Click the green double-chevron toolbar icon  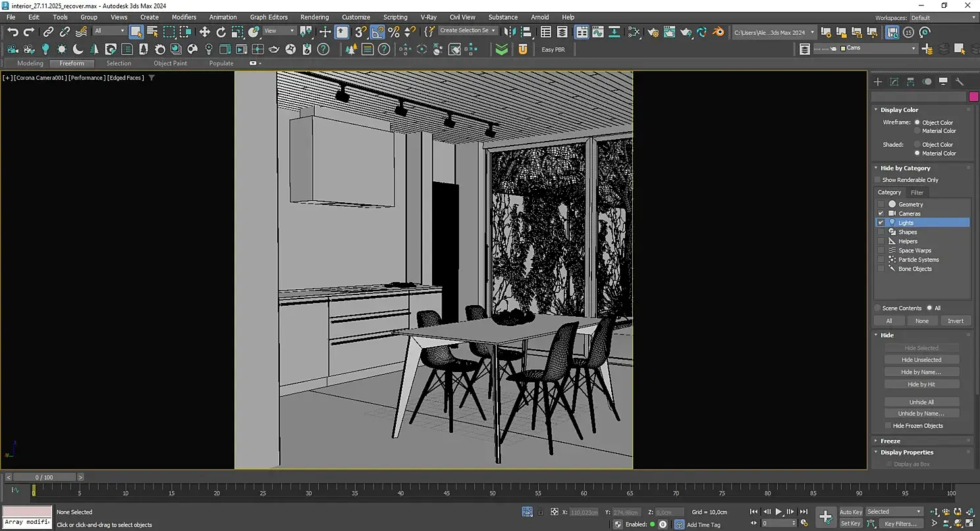pos(502,49)
